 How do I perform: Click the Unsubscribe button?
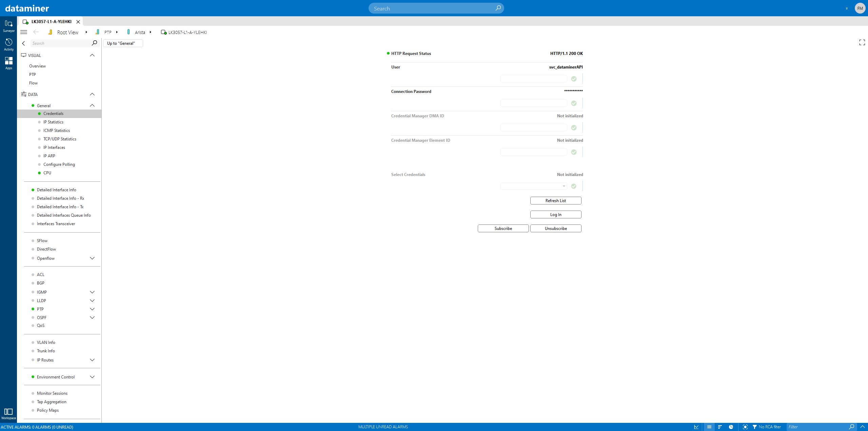556,229
